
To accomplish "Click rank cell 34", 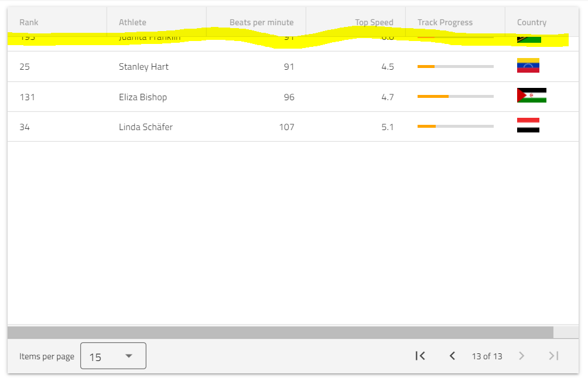I will (x=25, y=127).
